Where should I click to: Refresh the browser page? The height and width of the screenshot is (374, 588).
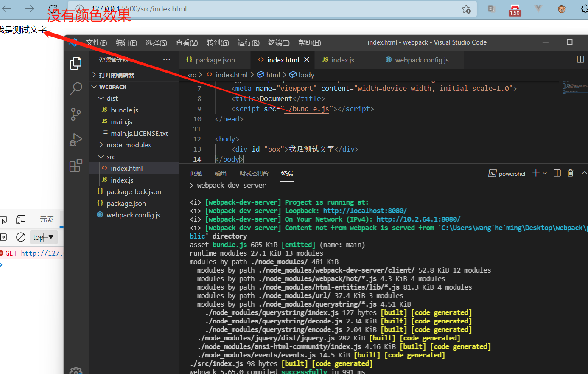pyautogui.click(x=53, y=8)
